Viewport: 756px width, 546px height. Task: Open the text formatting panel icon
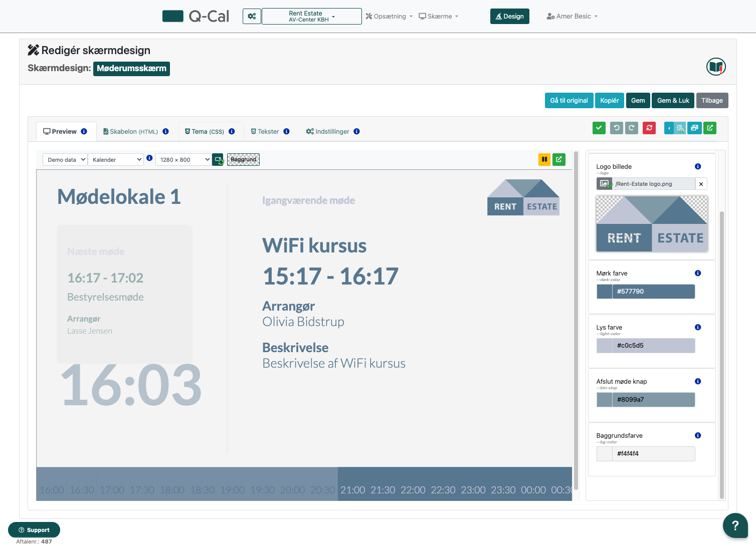tap(680, 128)
